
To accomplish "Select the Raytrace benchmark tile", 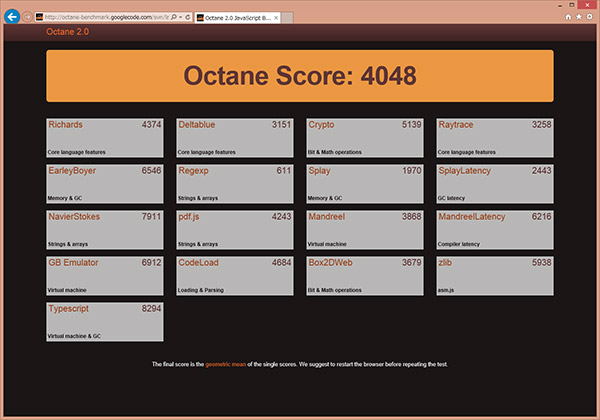I will point(495,138).
